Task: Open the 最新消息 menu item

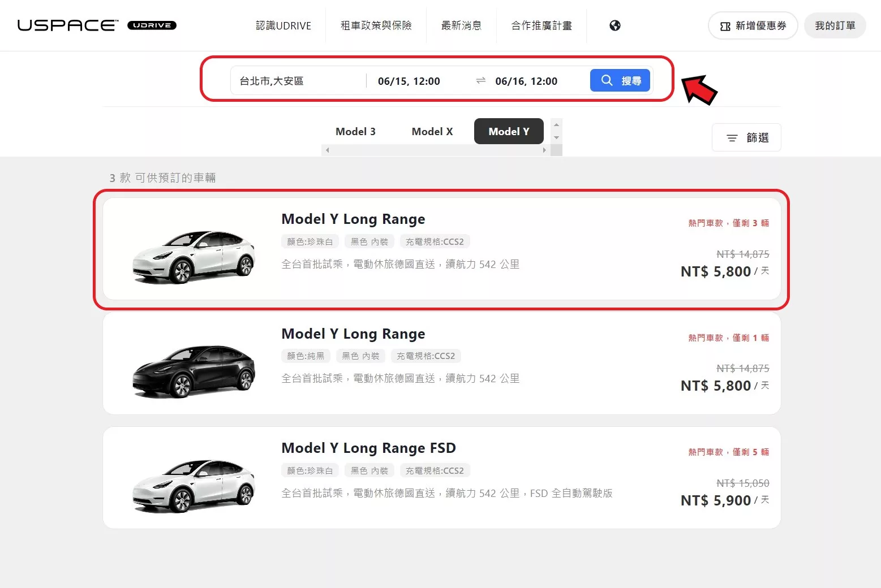Action: (461, 25)
